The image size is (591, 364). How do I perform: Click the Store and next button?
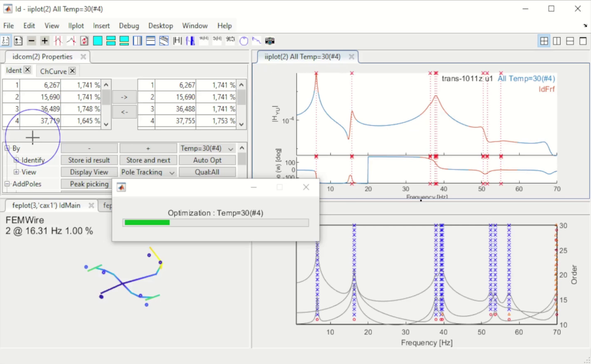click(148, 160)
